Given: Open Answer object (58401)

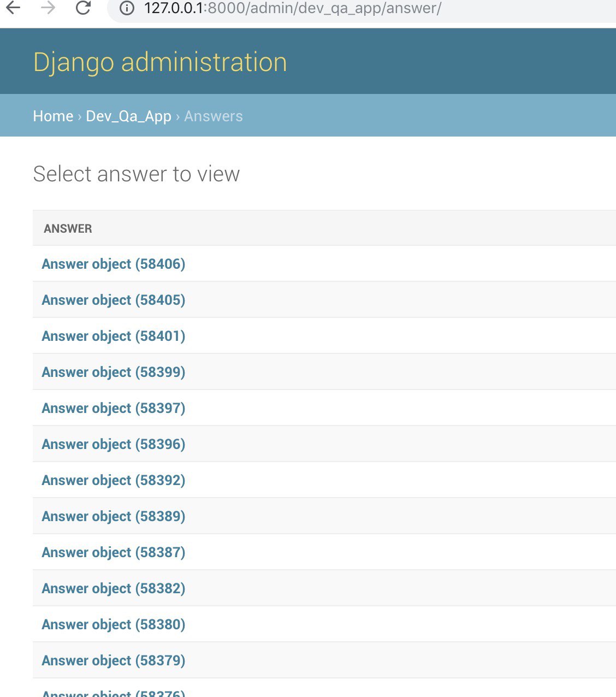Looking at the screenshot, I should (114, 336).
